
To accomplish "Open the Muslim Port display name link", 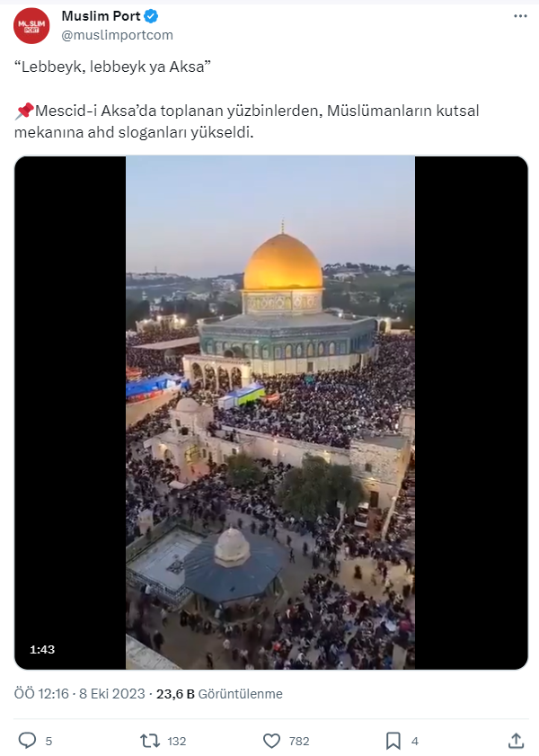I will coord(101,16).
